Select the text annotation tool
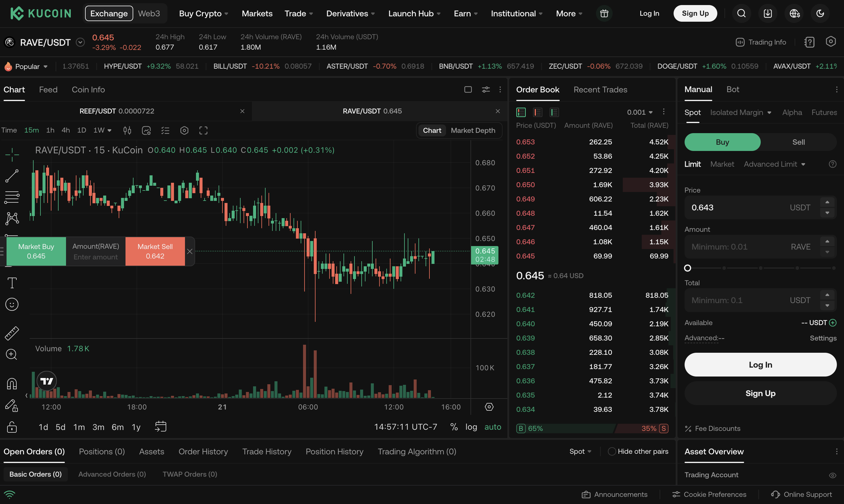This screenshot has height=504, width=844. pyautogui.click(x=12, y=283)
